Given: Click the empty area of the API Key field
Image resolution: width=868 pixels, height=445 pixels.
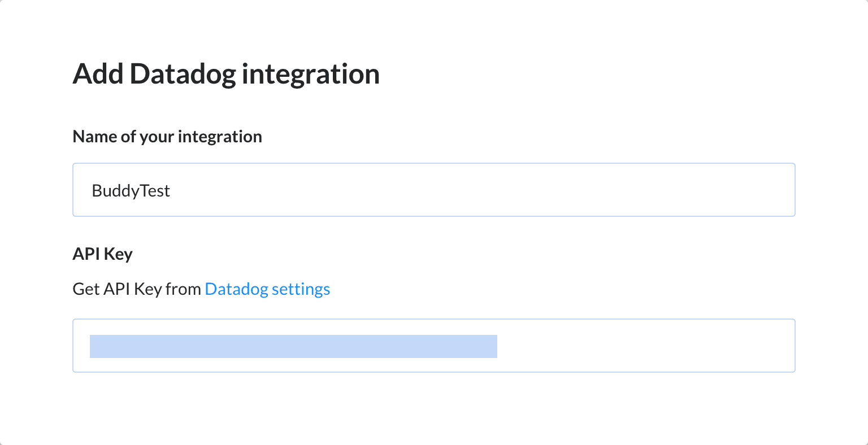Looking at the screenshot, I should [x=650, y=346].
